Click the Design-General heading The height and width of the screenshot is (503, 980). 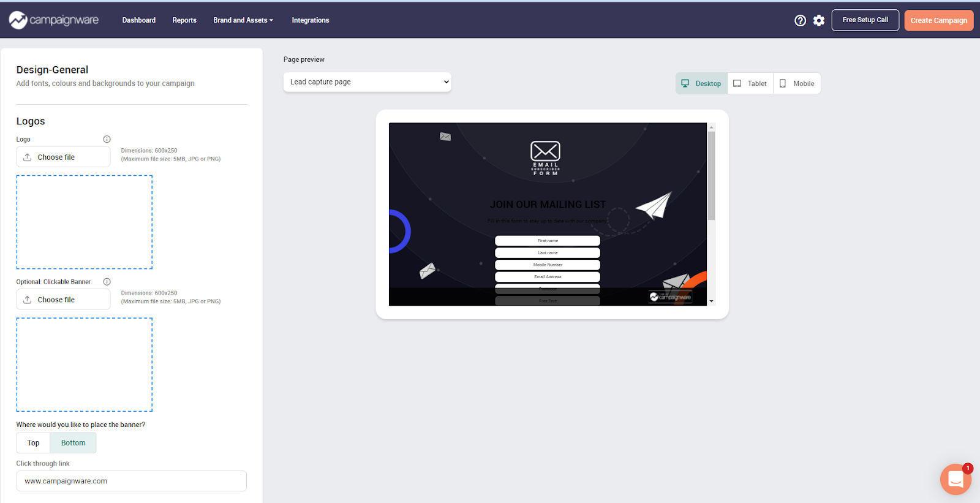pyautogui.click(x=53, y=70)
